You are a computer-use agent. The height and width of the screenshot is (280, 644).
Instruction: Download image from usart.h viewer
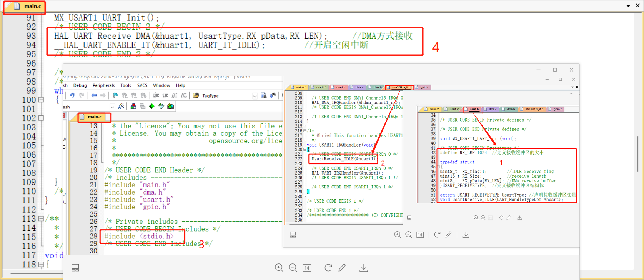click(519, 218)
